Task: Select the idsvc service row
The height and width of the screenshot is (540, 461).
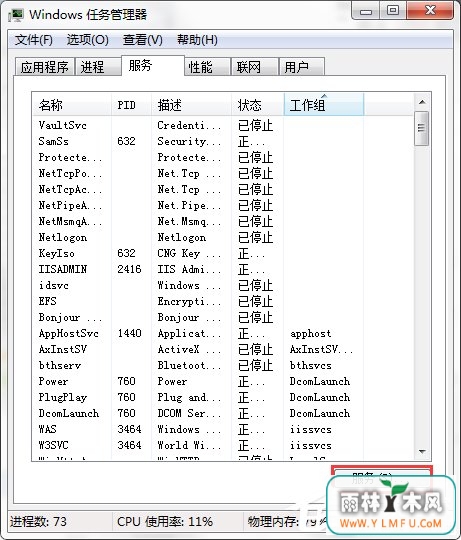Action: pos(222,285)
